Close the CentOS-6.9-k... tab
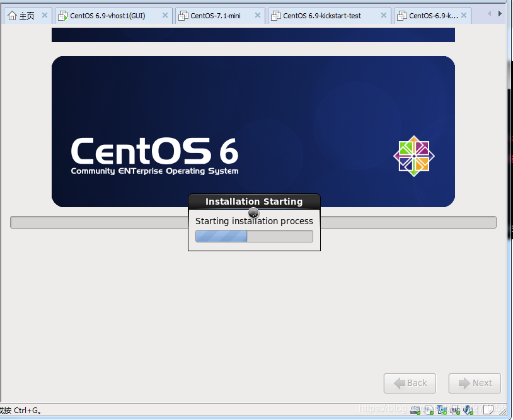The width and height of the screenshot is (513, 420). pyautogui.click(x=464, y=15)
